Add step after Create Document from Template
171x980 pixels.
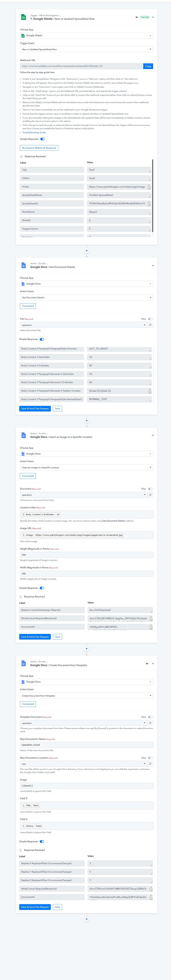pos(86,919)
